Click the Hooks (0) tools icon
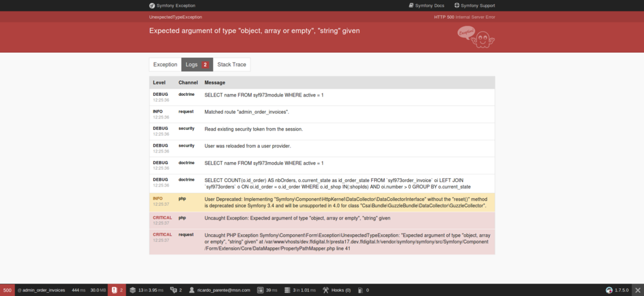This screenshot has height=296, width=644. coord(326,290)
